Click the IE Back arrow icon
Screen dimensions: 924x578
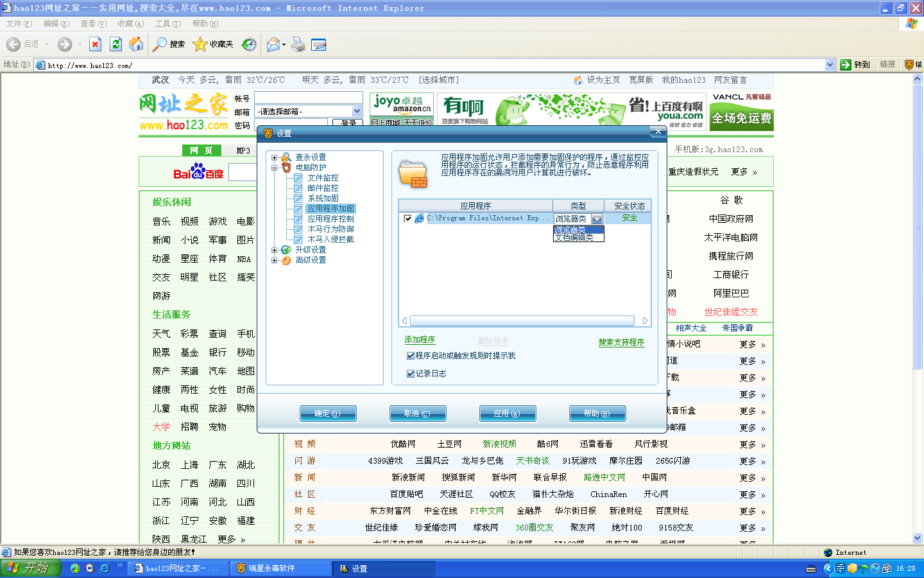coord(13,44)
